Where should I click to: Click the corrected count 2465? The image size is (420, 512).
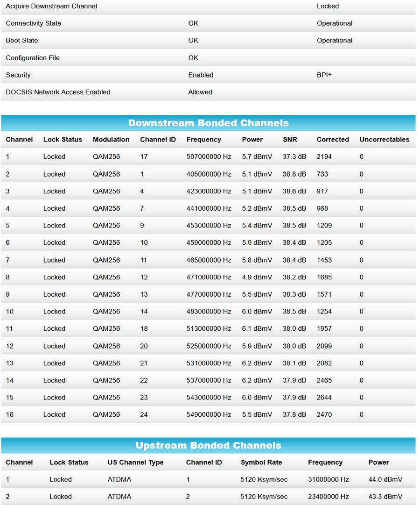(324, 380)
